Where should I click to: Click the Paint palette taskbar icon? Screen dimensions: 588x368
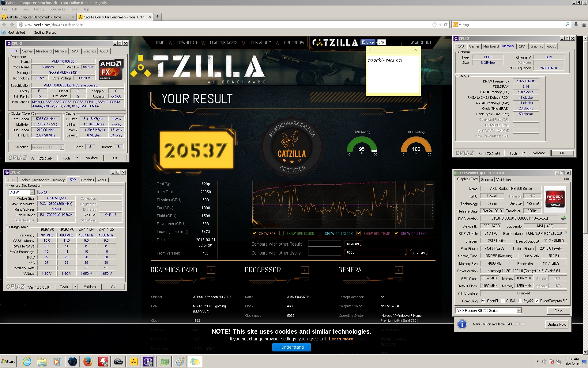pyautogui.click(x=180, y=362)
